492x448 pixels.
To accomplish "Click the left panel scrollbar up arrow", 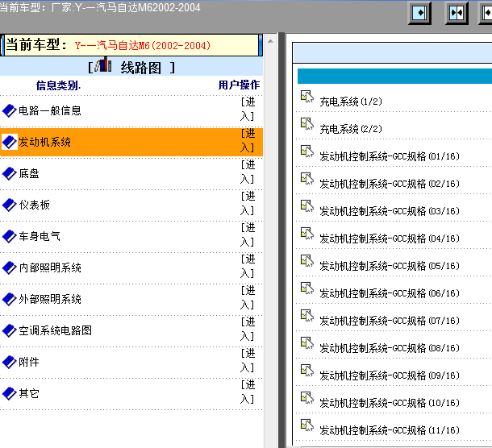I will pyautogui.click(x=270, y=41).
